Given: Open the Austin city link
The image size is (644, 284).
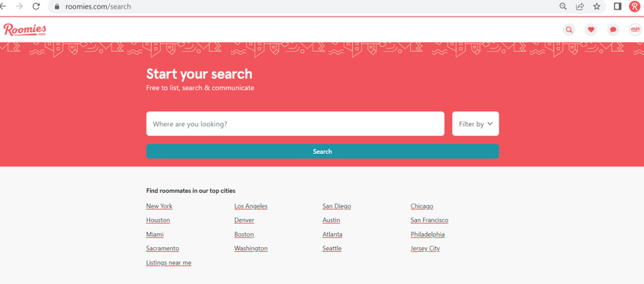Looking at the screenshot, I should tap(331, 220).
